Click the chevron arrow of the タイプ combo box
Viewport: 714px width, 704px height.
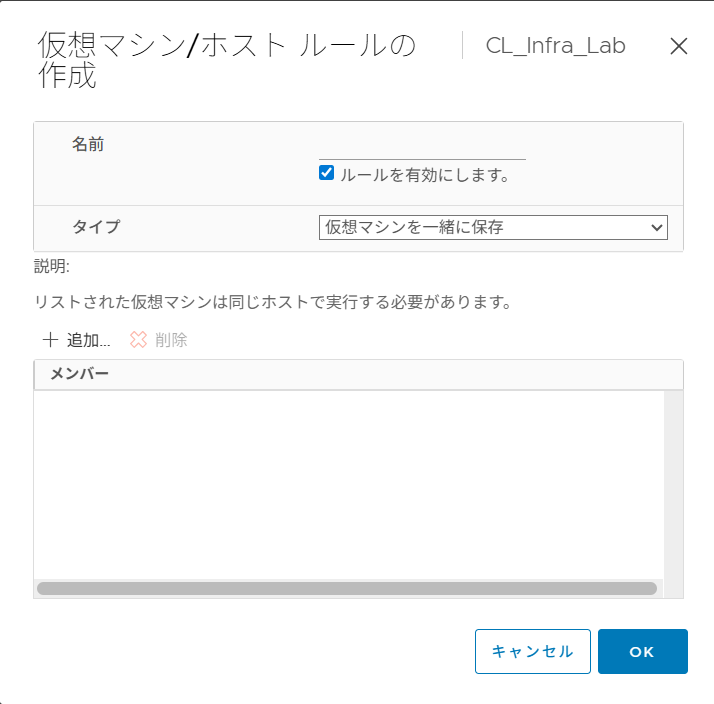tap(657, 227)
